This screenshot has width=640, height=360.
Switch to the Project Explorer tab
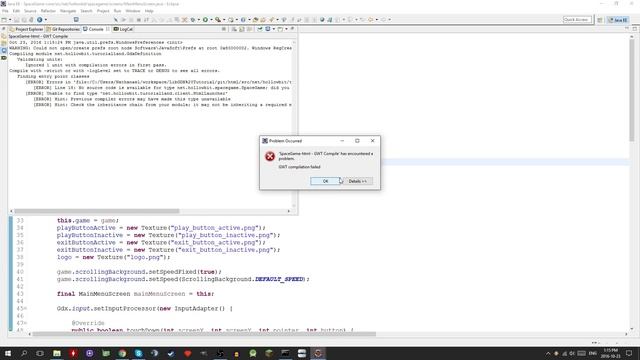(26, 29)
